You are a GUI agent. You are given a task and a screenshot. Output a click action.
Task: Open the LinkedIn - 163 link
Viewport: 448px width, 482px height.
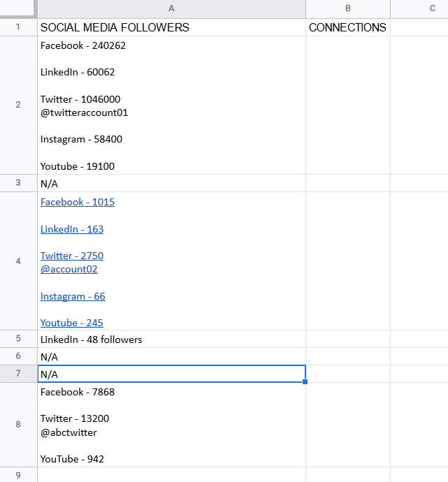pos(72,229)
